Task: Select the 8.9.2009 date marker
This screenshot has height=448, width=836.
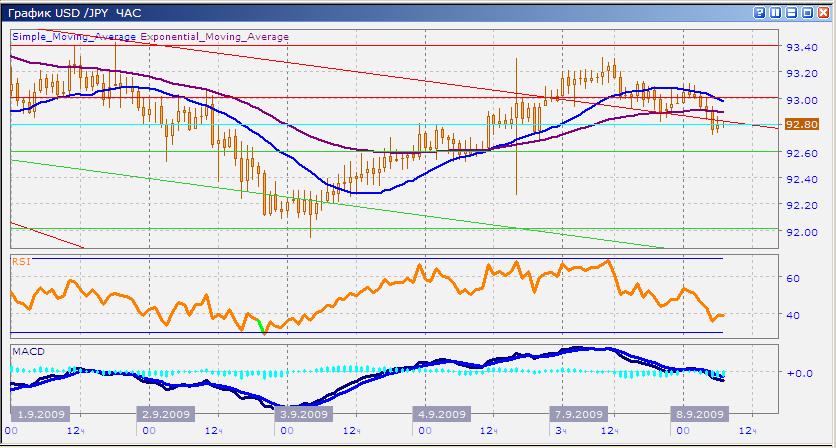Action: click(x=697, y=414)
